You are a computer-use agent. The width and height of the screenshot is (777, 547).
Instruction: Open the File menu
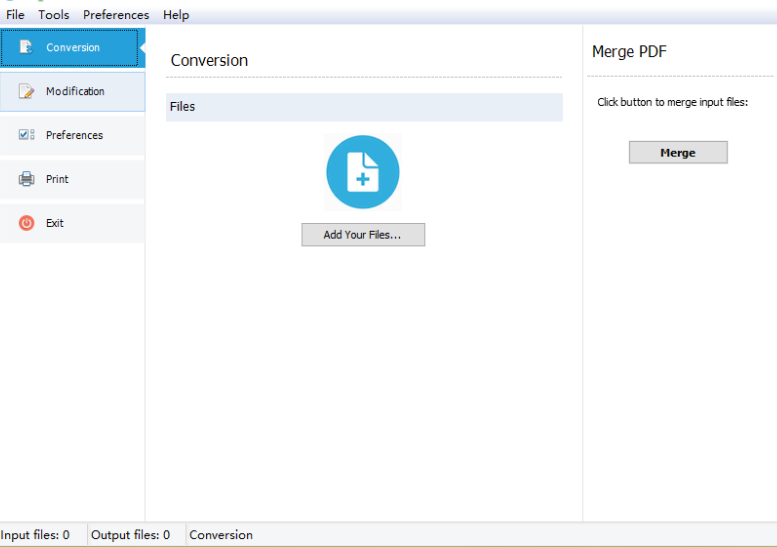[x=15, y=15]
